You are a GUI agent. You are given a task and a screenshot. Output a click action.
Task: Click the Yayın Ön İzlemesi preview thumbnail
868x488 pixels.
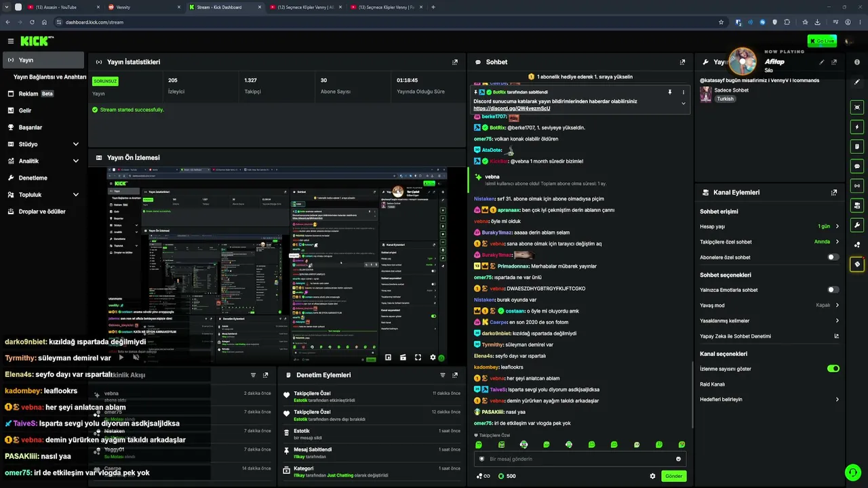[277, 264]
